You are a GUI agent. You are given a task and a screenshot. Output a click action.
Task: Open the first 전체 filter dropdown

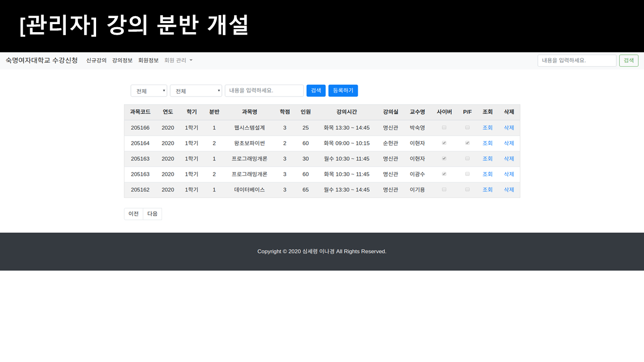click(148, 90)
